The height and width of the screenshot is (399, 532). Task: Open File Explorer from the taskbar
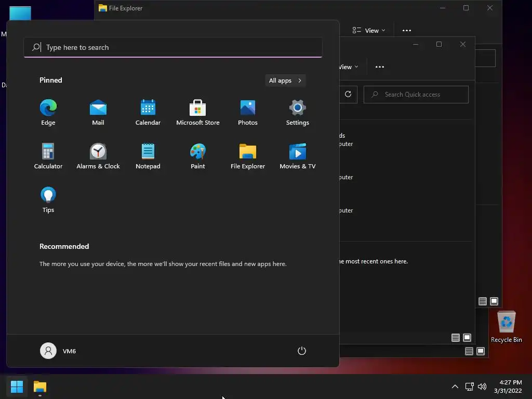tap(39, 387)
